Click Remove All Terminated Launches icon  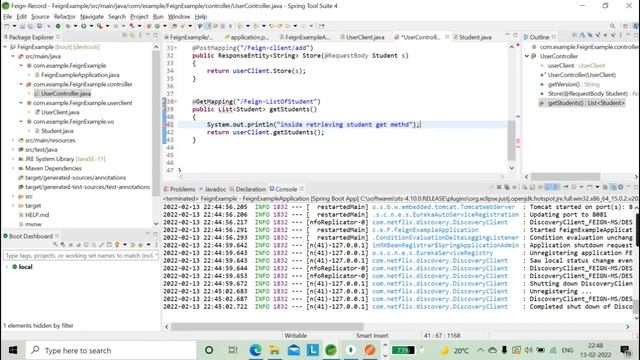click(507, 187)
